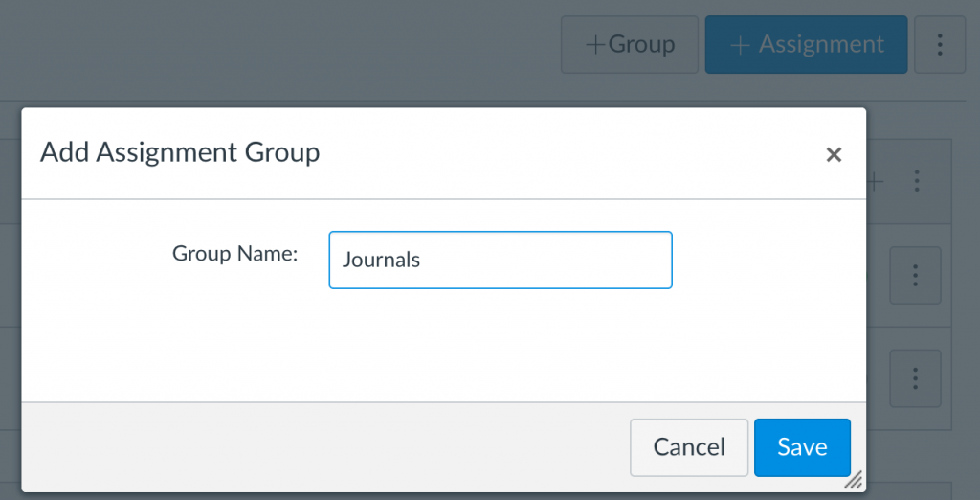Image resolution: width=980 pixels, height=500 pixels.
Task: Click the gray footer area left of Cancel
Action: tap(325, 447)
